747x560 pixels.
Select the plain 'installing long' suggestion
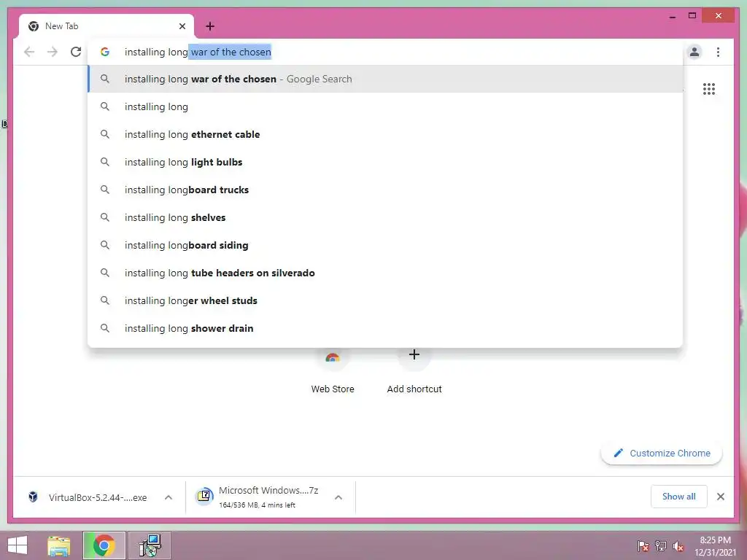coord(385,106)
